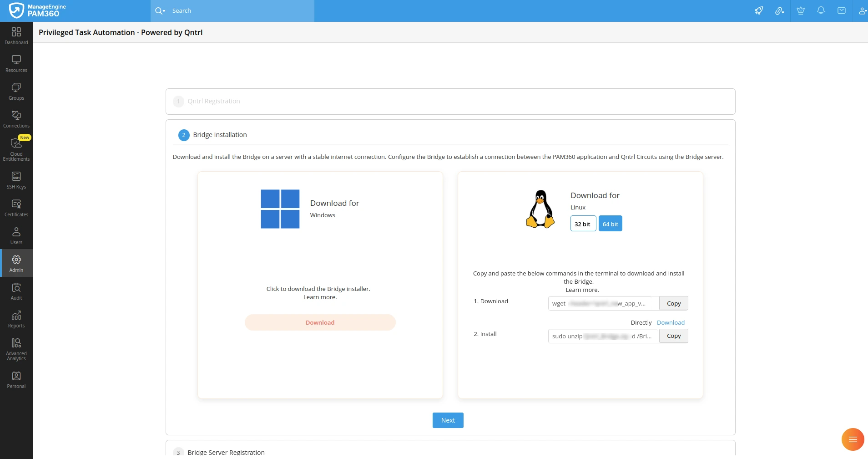The image size is (868, 459).
Task: Open the Dashboard section
Action: (x=16, y=35)
